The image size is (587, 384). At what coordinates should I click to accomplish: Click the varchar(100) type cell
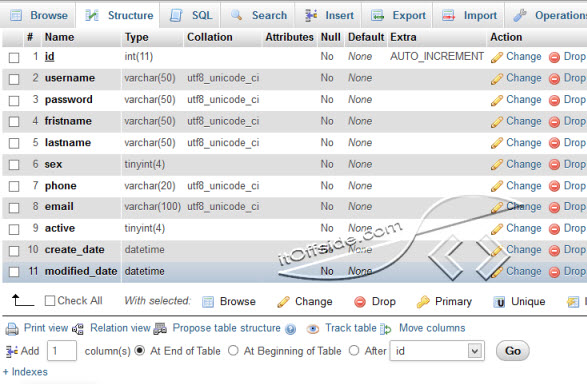tap(152, 207)
